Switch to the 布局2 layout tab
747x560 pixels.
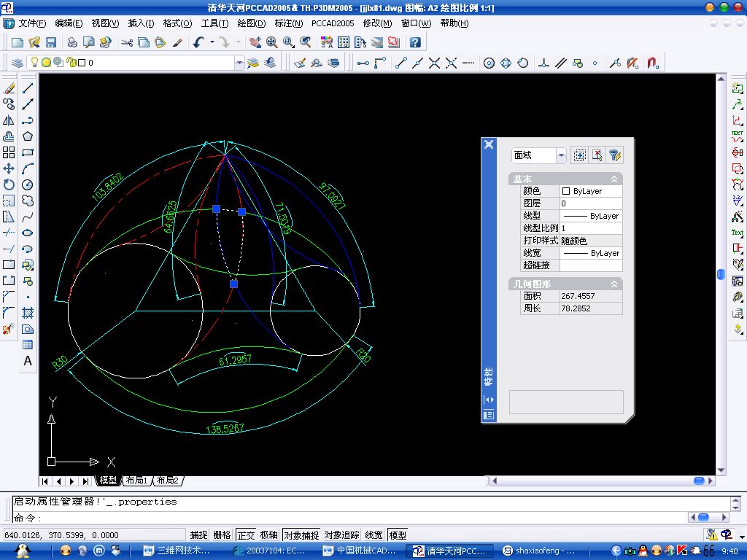pyautogui.click(x=168, y=481)
